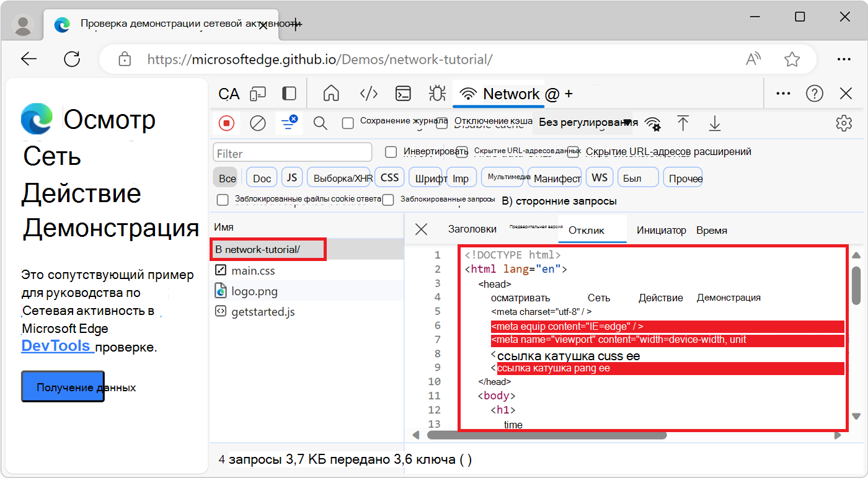Open the Sources bug icon tool
This screenshot has height=478, width=868.
[437, 94]
